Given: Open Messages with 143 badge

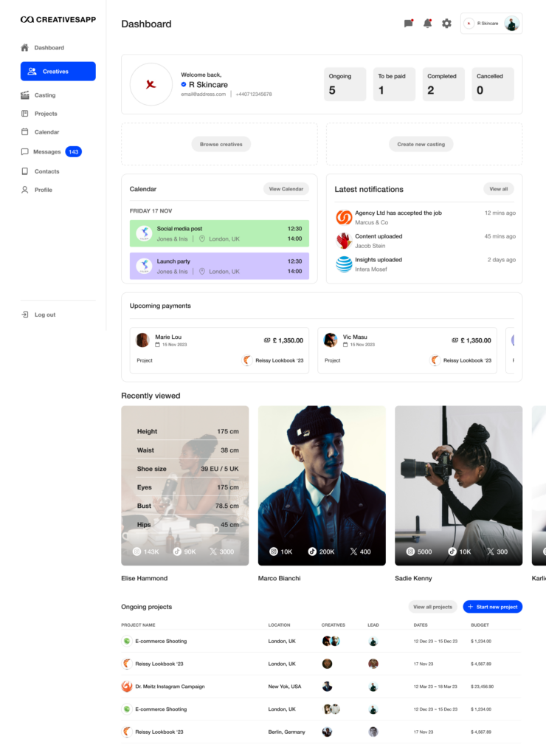Looking at the screenshot, I should pyautogui.click(x=52, y=152).
